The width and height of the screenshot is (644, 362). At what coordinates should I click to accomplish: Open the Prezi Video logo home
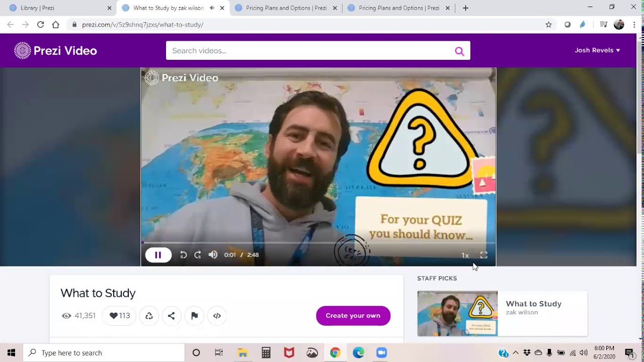(55, 50)
